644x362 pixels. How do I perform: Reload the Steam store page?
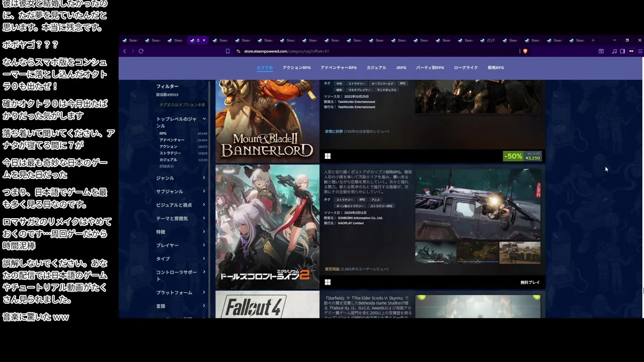click(141, 51)
